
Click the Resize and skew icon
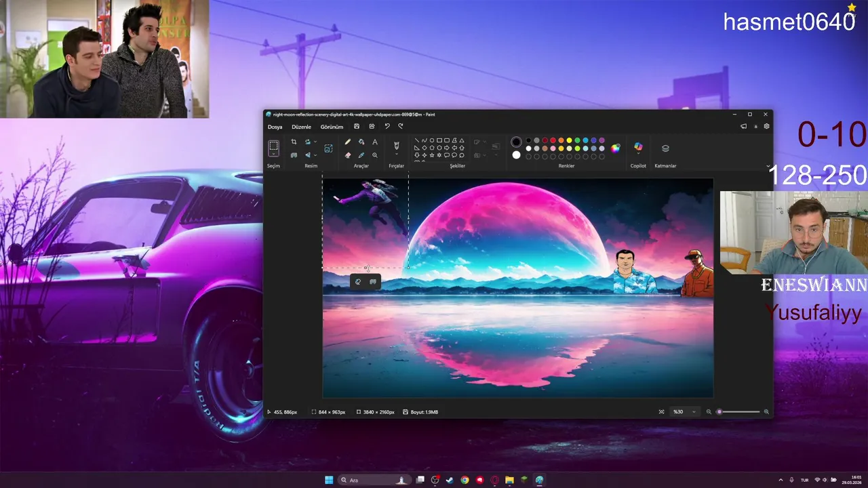(x=328, y=148)
